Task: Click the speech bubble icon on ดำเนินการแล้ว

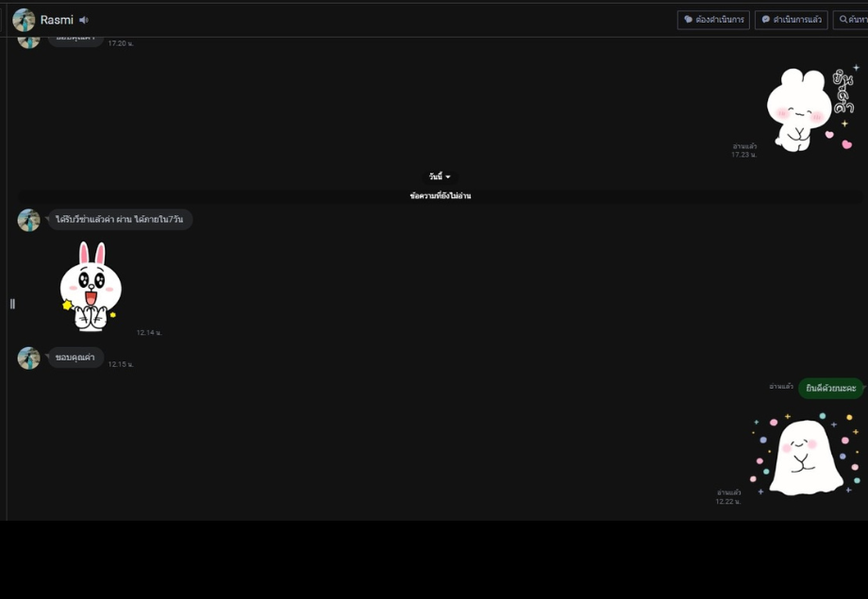Action: (765, 20)
